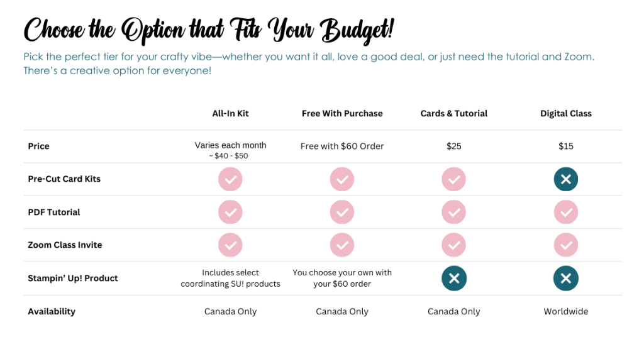Click the Stampin' Up! Product row label
The width and height of the screenshot is (644, 337).
pyautogui.click(x=73, y=279)
